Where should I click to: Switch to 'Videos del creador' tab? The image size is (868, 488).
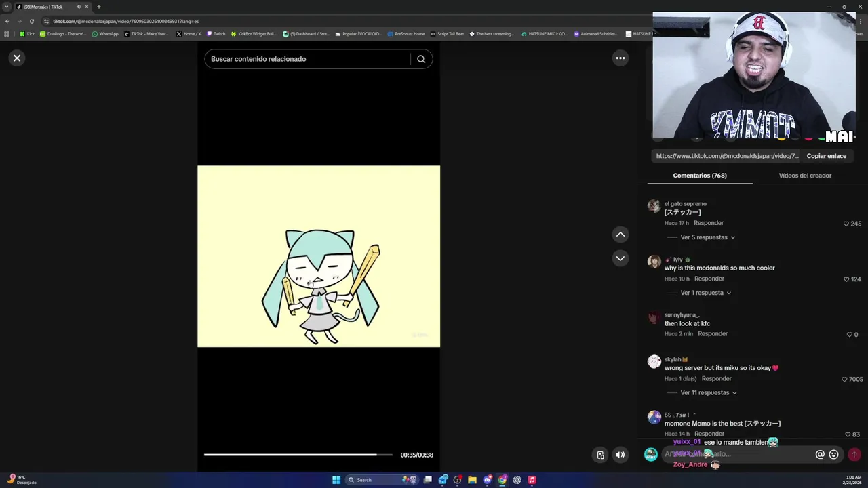[x=805, y=176]
